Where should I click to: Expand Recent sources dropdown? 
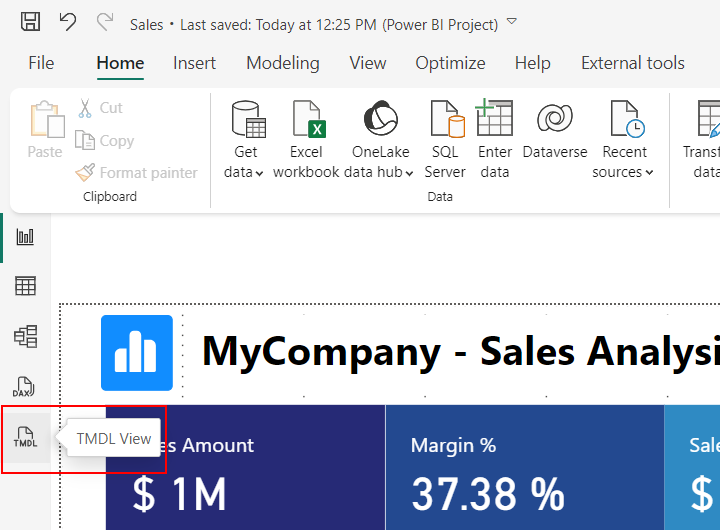(624, 140)
